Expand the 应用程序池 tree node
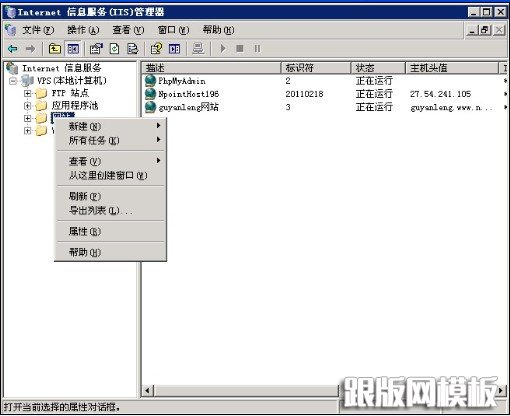 pos(27,106)
